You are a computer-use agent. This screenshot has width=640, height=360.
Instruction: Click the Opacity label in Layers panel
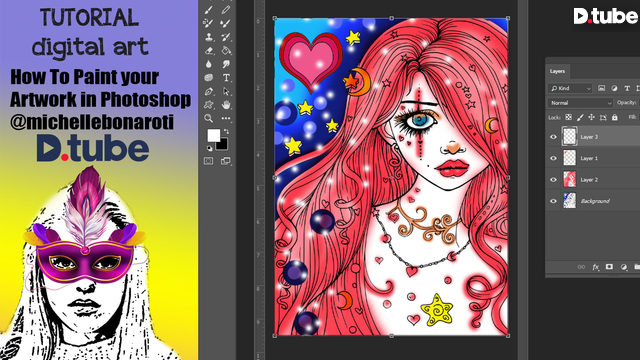[x=627, y=102]
